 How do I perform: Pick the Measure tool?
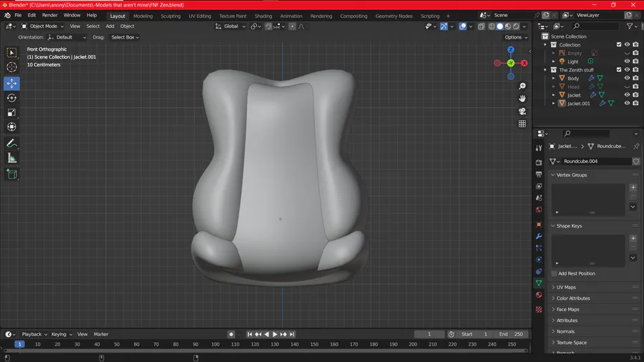(x=11, y=158)
